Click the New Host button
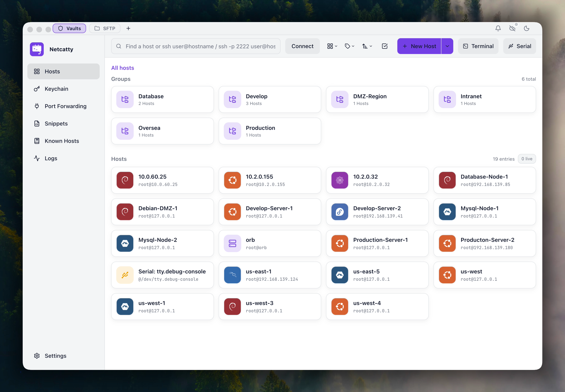 tap(419, 46)
